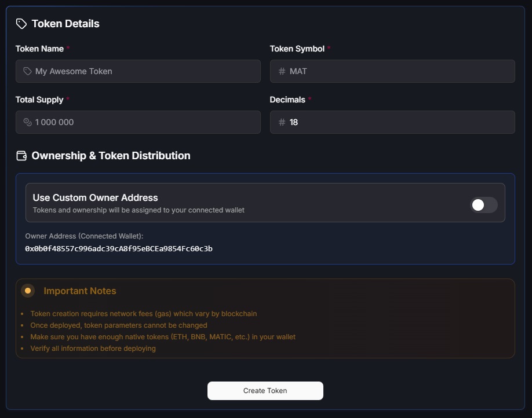Click the orange alert icon in Important Notes
The height and width of the screenshot is (418, 532).
point(28,291)
